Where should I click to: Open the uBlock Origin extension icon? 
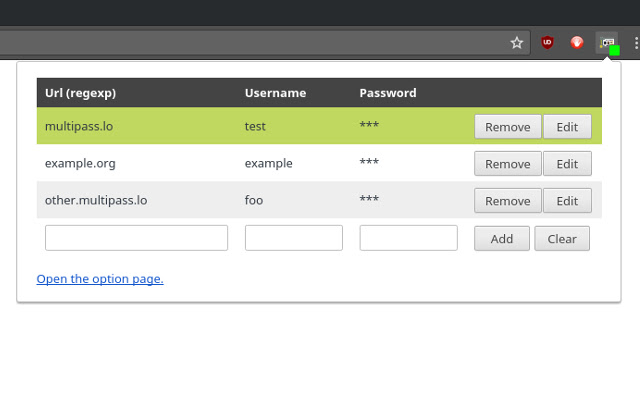547,43
